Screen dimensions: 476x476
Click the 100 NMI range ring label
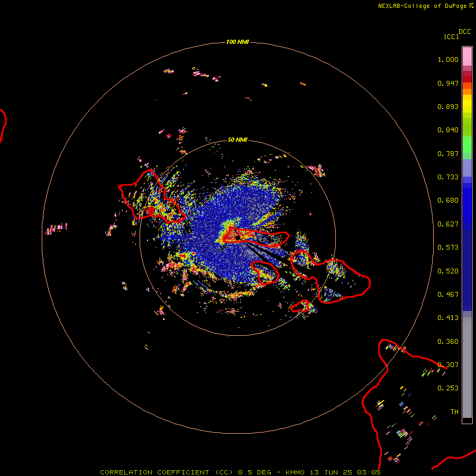pos(237,42)
